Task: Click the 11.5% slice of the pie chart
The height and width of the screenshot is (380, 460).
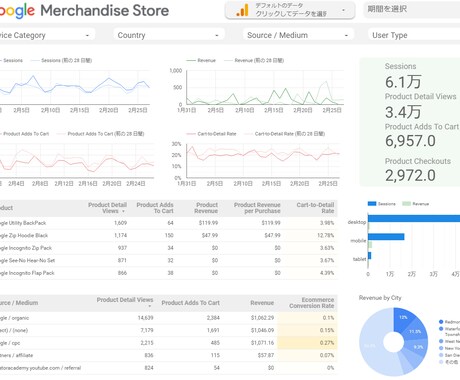Action: tap(415, 331)
